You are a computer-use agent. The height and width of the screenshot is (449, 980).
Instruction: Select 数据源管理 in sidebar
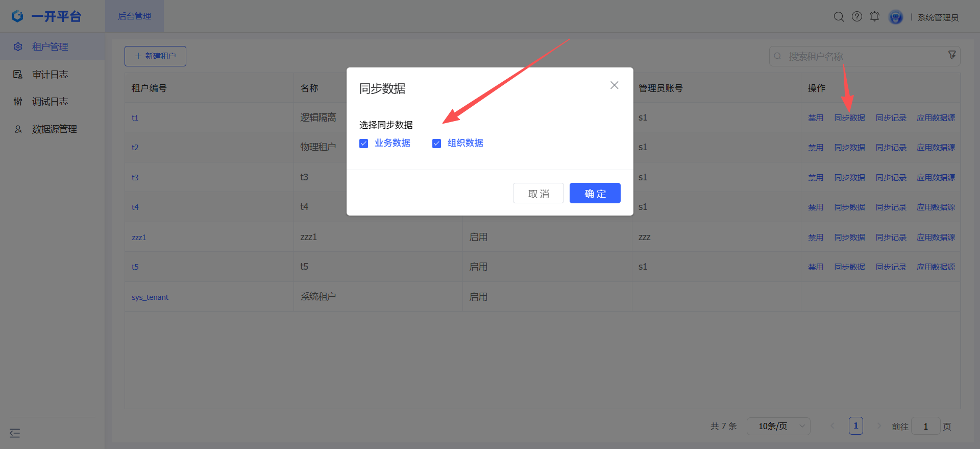(x=55, y=129)
